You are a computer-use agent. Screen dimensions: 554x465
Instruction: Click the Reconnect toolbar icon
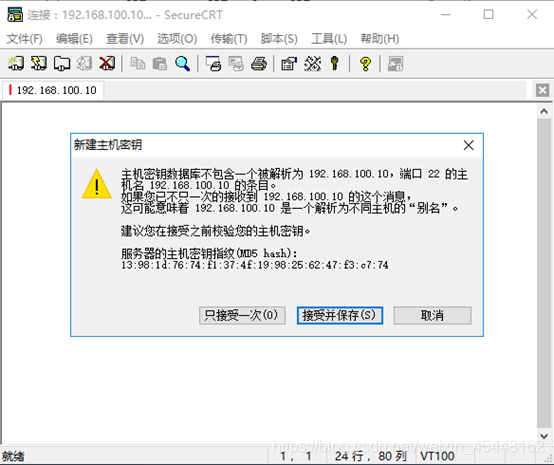pyautogui.click(x=84, y=64)
